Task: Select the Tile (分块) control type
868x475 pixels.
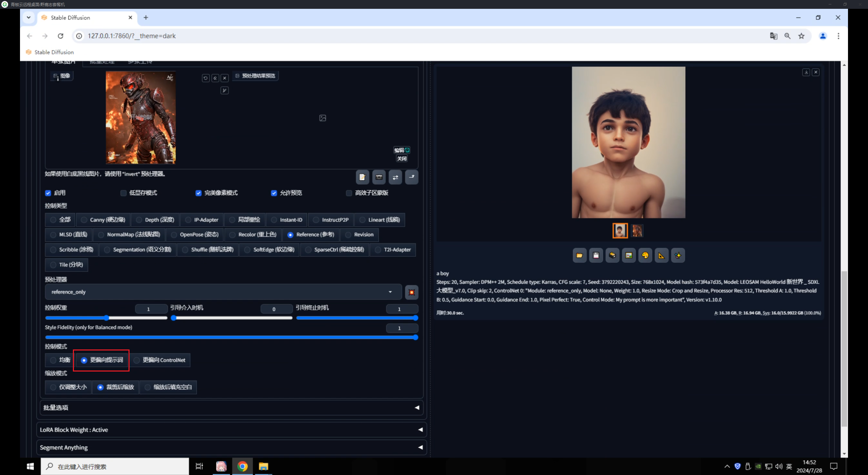Action: (x=66, y=265)
